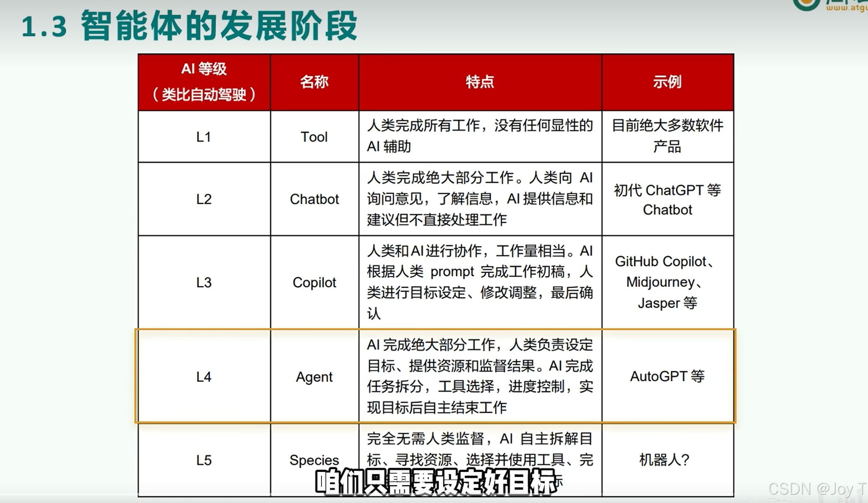Select the 'L3' level cell
Image resolution: width=868 pixels, height=503 pixels.
click(x=204, y=282)
